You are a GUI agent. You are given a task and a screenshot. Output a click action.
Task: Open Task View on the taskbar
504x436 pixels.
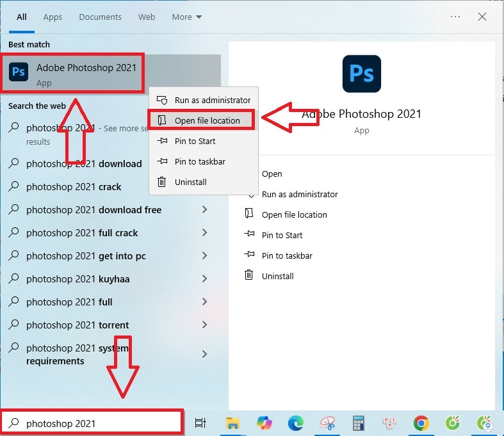pyautogui.click(x=200, y=423)
